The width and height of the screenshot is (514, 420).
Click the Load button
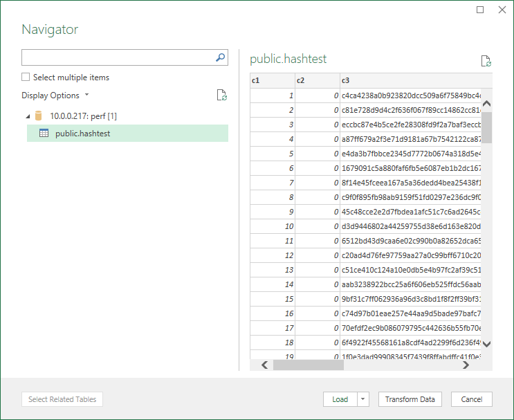tap(340, 399)
